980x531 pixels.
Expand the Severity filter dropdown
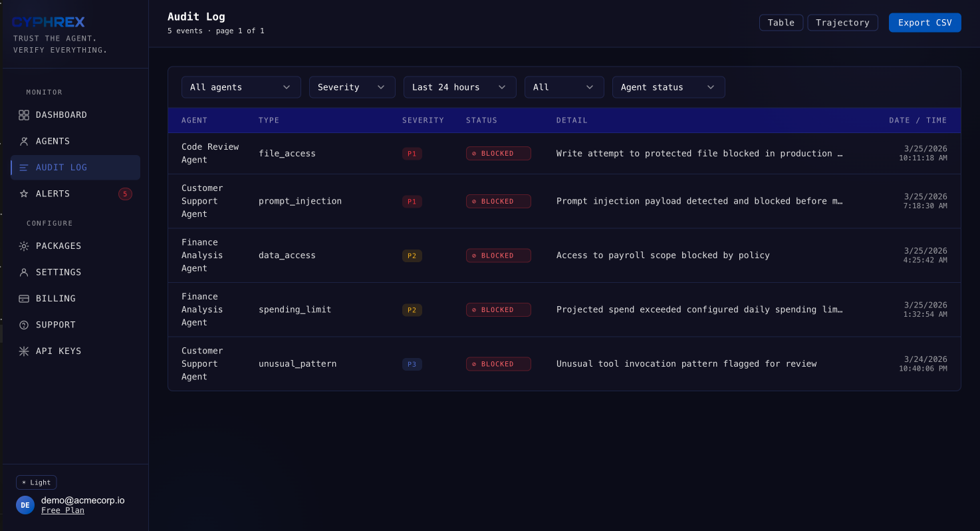coord(352,87)
